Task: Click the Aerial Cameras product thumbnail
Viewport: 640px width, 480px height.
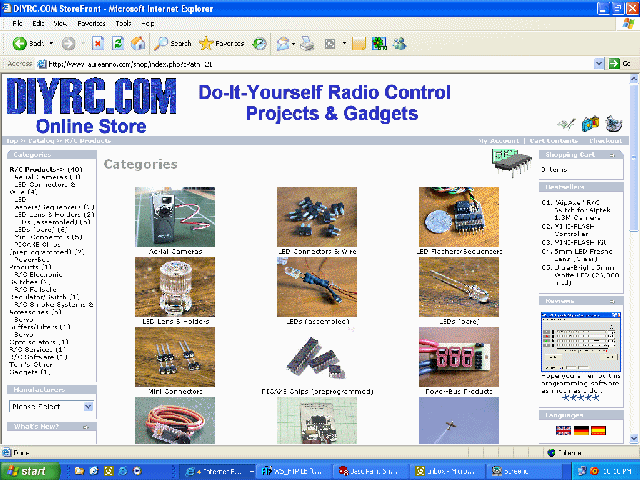Action: (x=175, y=217)
